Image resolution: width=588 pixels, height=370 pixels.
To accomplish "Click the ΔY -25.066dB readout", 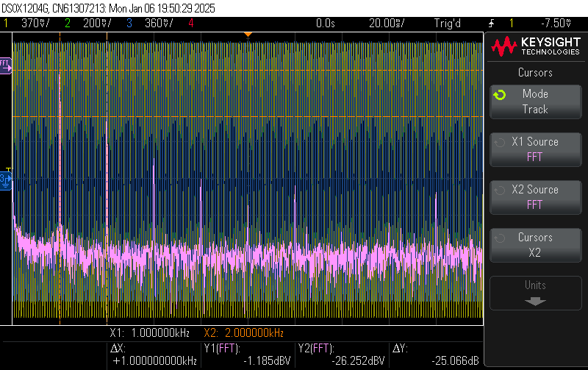I will [x=436, y=355].
